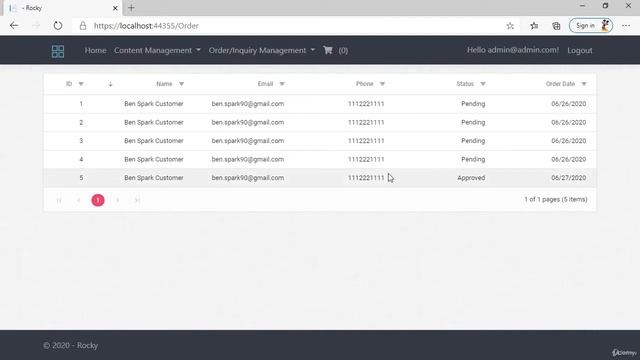Select order row with ID 1
This screenshot has width=640, height=360.
point(320,104)
